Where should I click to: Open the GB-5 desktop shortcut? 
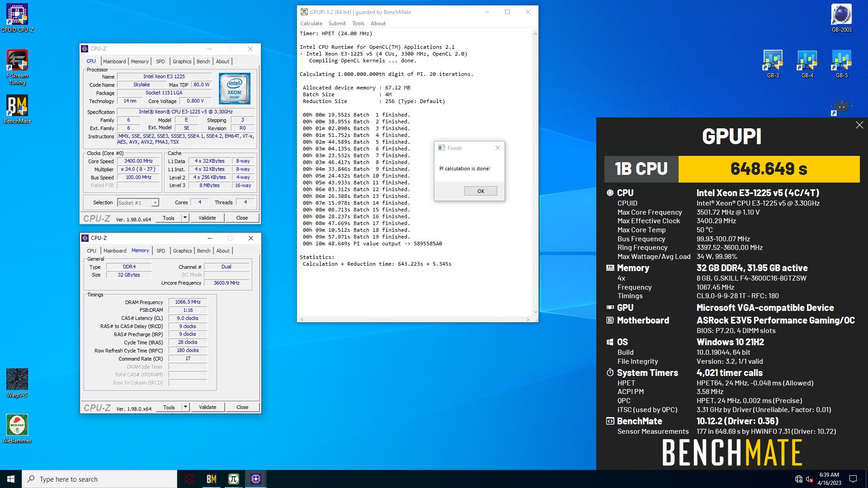point(841,64)
